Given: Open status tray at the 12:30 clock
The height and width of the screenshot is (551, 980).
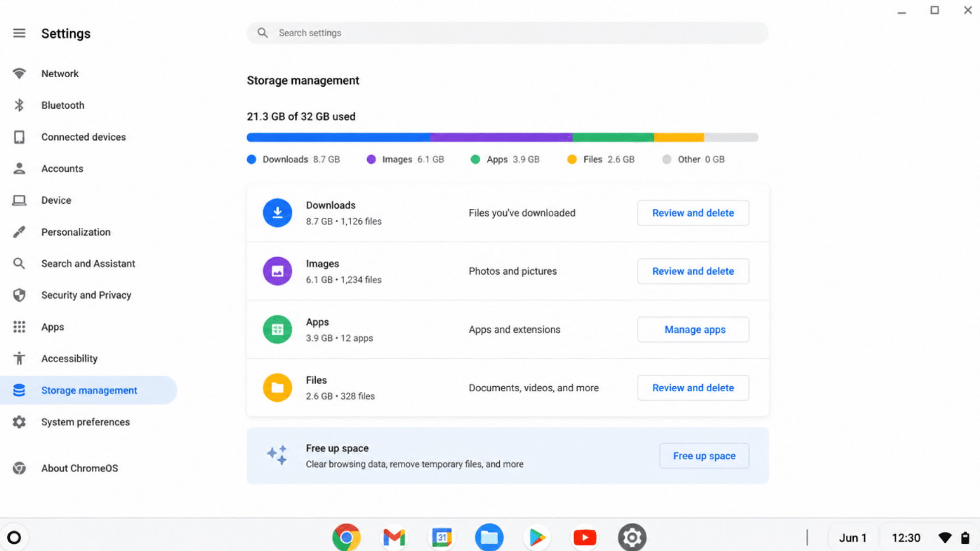Looking at the screenshot, I should click(x=906, y=538).
